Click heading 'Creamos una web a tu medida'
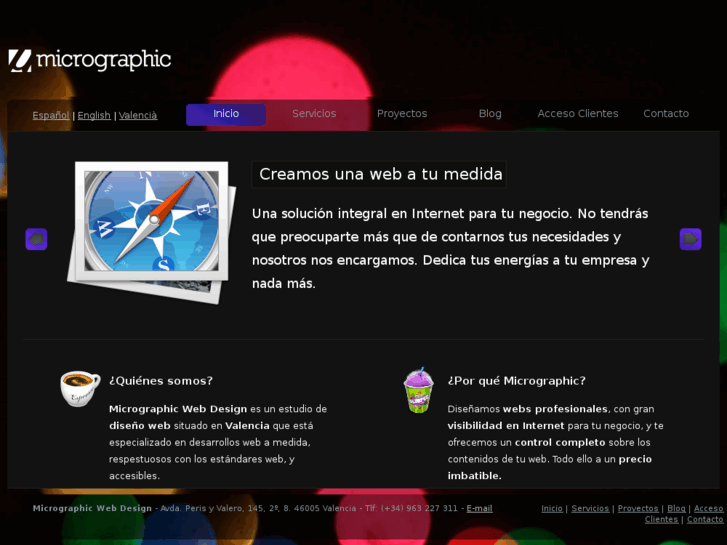Screen dimensions: 727x545 click(x=381, y=174)
